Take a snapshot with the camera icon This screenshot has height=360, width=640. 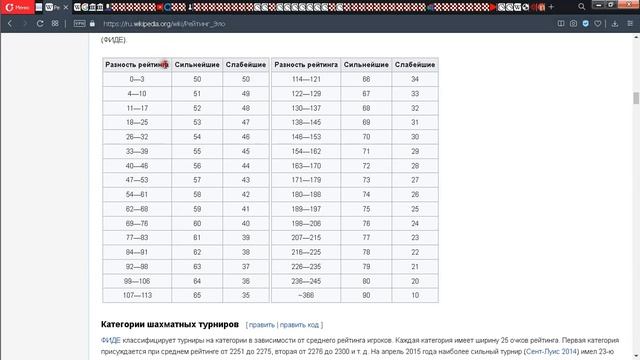point(573,24)
